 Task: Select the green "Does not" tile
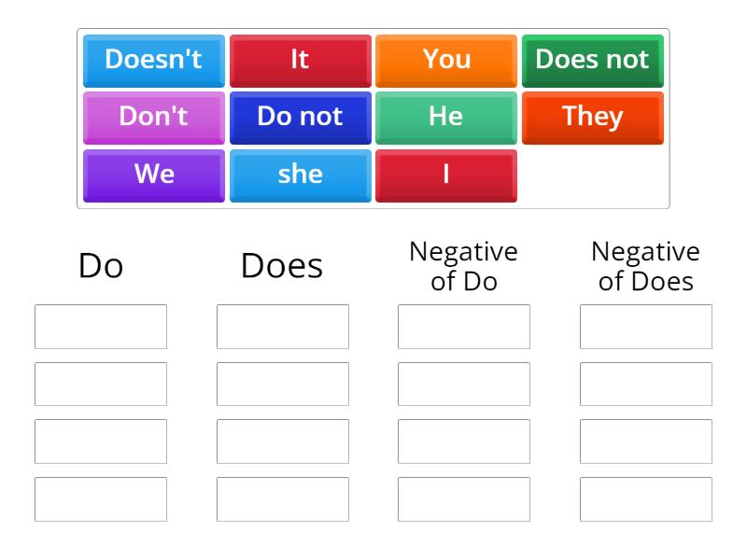592,60
